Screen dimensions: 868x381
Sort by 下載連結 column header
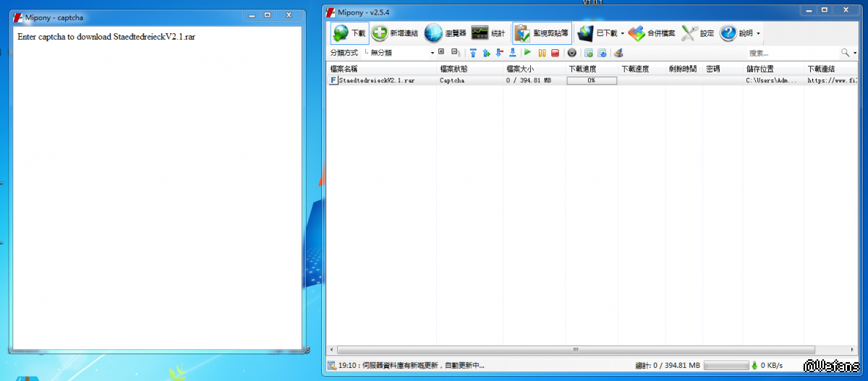(832, 69)
